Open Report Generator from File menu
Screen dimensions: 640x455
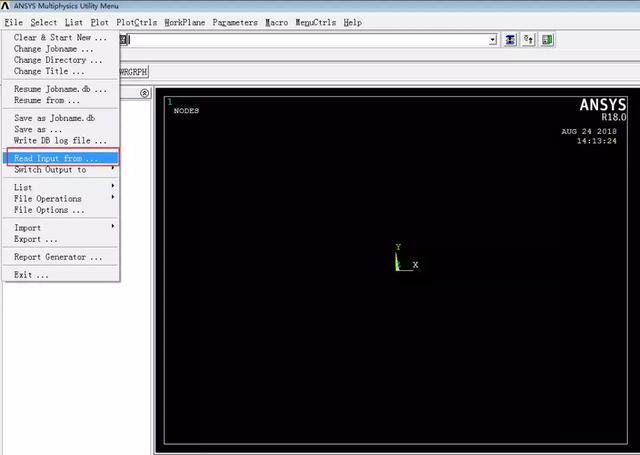point(60,257)
